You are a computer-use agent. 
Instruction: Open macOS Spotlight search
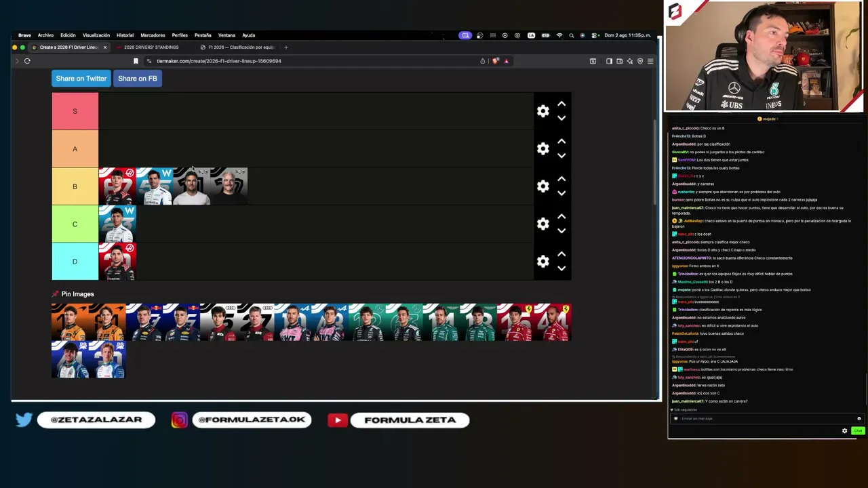pyautogui.click(x=571, y=35)
